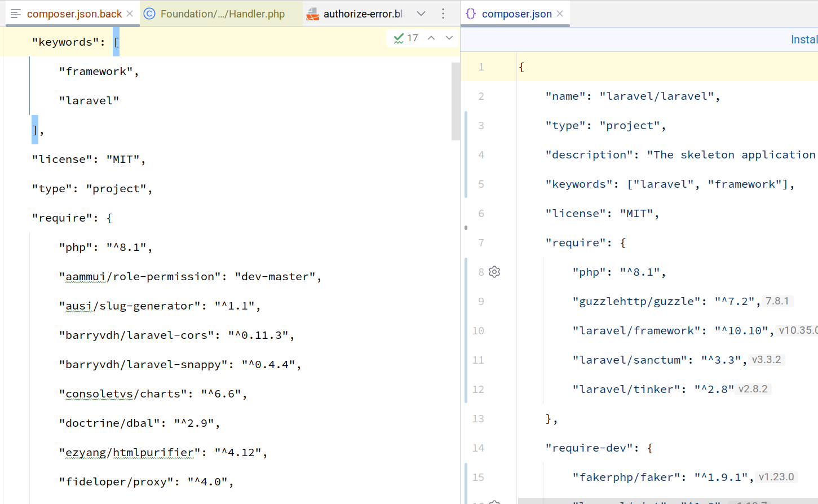Click the left editor's vertical scrollbar thumb

pos(456,101)
